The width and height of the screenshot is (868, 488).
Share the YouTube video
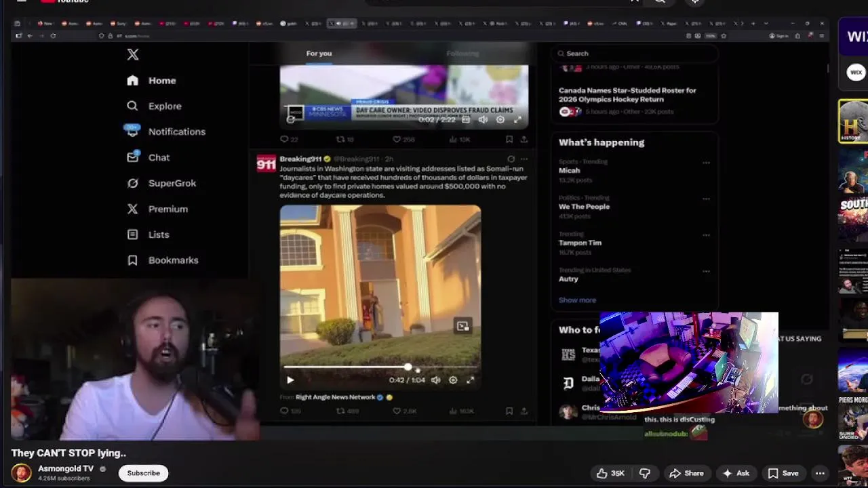click(x=686, y=473)
